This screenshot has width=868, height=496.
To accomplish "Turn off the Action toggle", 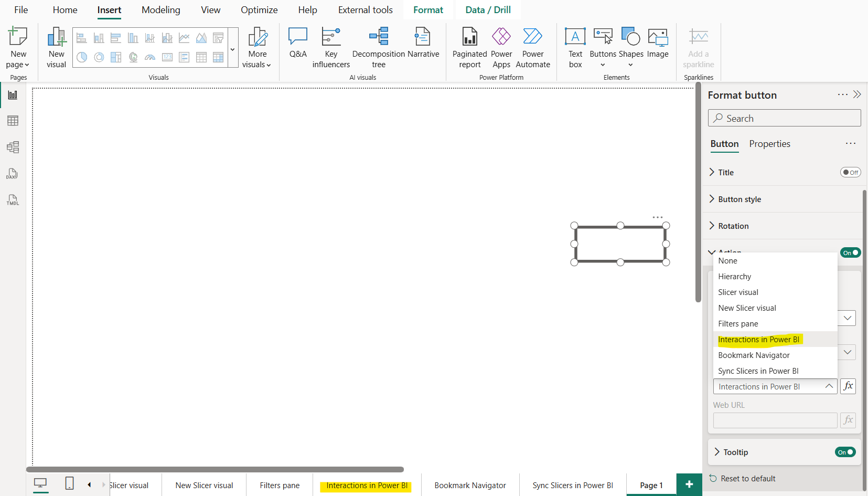I will click(850, 252).
